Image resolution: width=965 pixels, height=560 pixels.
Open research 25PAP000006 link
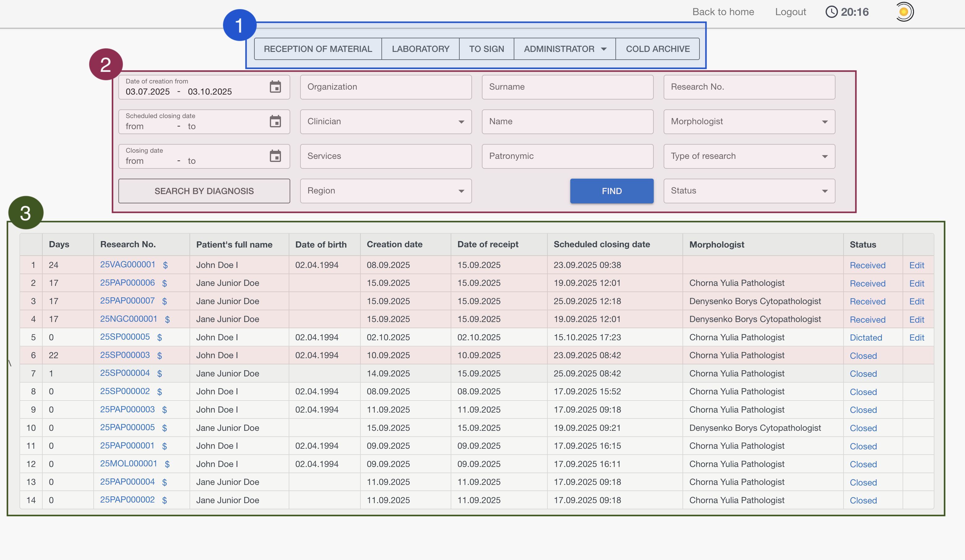click(128, 283)
